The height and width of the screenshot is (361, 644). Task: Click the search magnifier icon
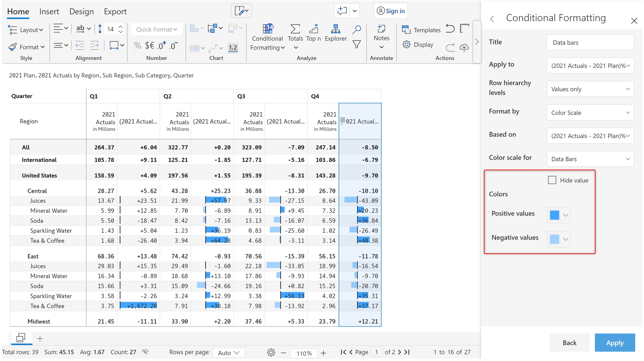(356, 30)
